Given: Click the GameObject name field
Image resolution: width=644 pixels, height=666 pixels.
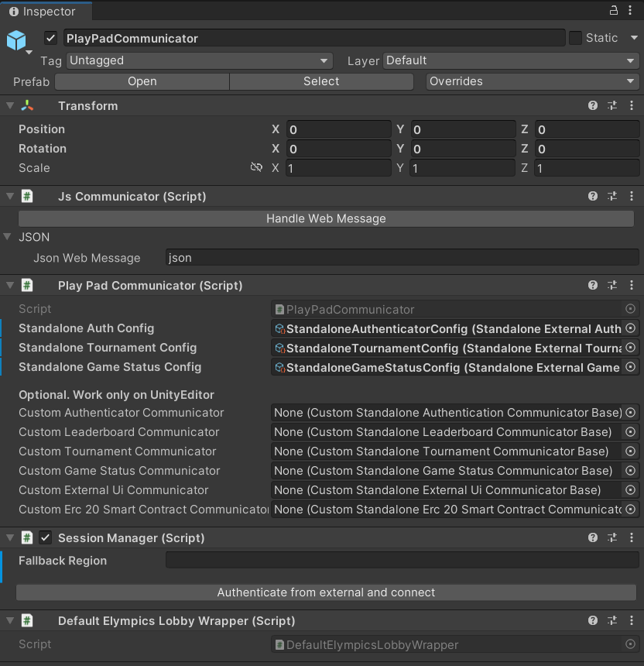Looking at the screenshot, I should click(314, 38).
